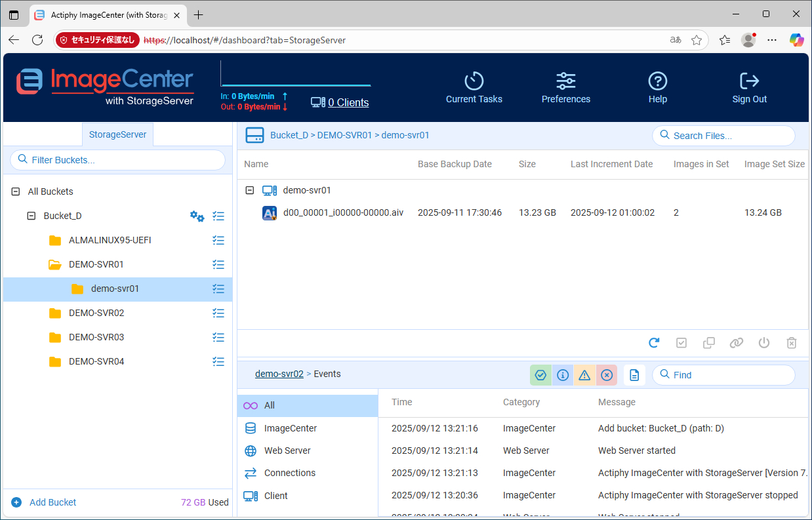Select Web Server event category
Image resolution: width=812 pixels, height=520 pixels.
point(287,450)
